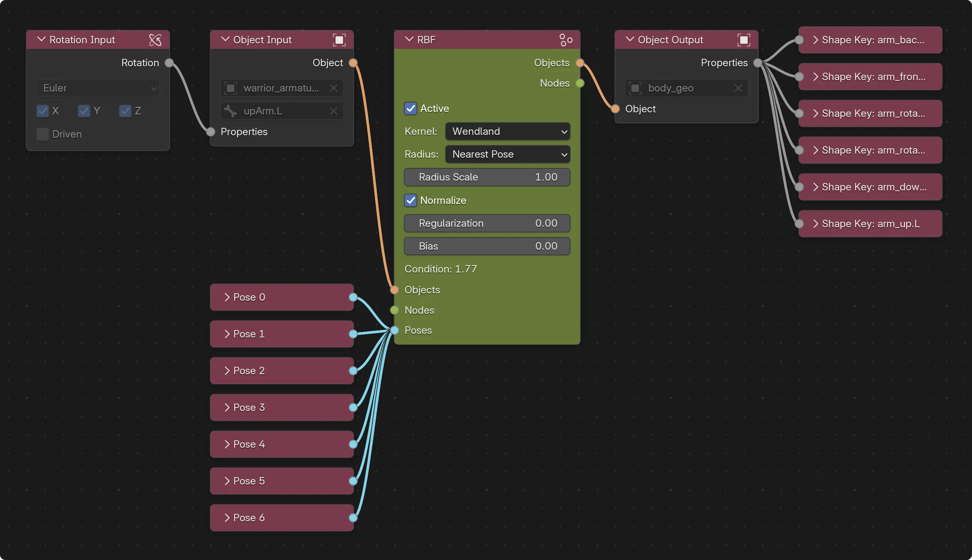Uncheck the Active checkbox in RBF
Image resolution: width=972 pixels, height=560 pixels.
click(x=410, y=108)
